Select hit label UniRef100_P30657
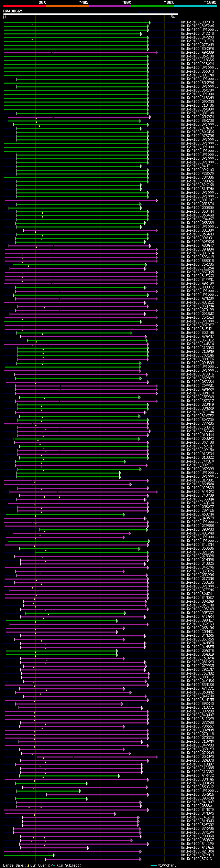 (197, 727)
